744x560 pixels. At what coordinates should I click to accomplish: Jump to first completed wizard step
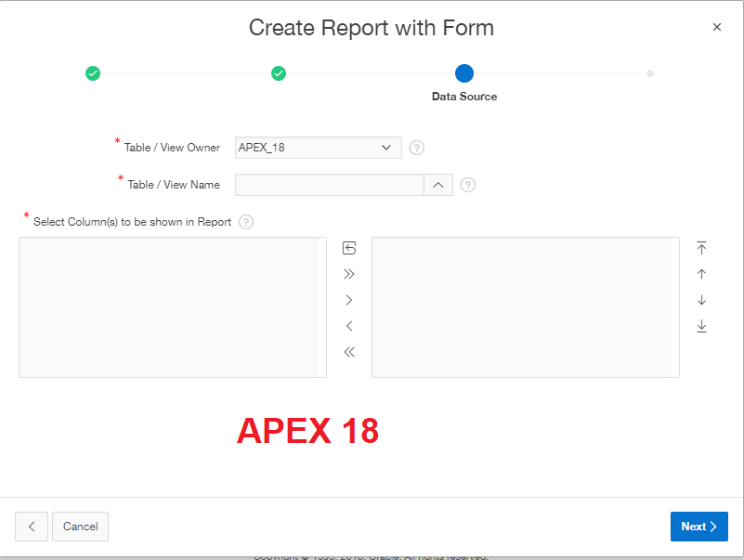click(x=93, y=73)
